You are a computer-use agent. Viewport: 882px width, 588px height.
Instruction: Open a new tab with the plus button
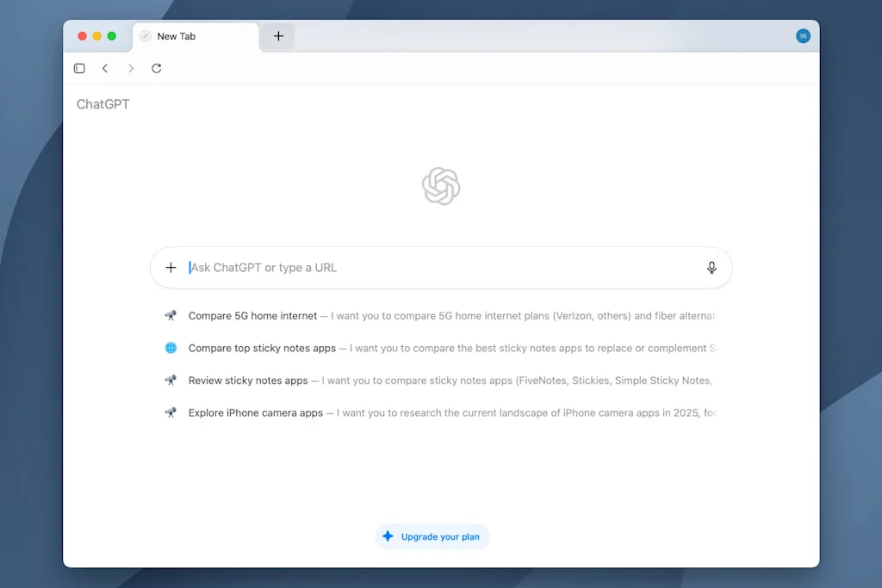(x=277, y=36)
